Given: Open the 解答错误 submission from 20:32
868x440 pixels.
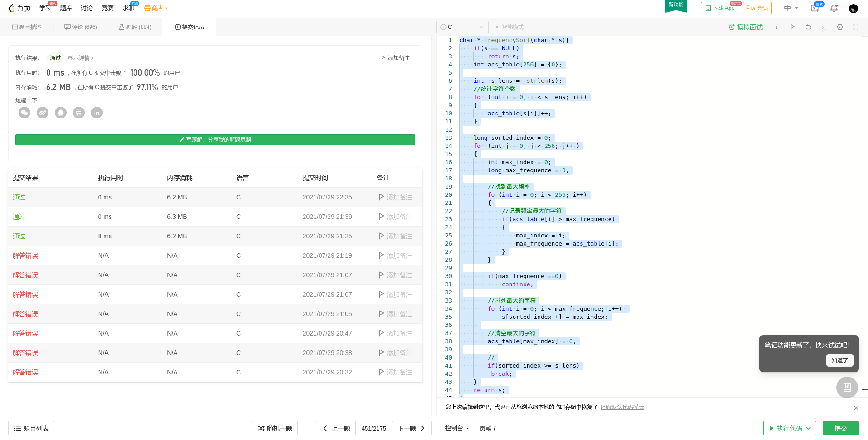Looking at the screenshot, I should point(25,372).
